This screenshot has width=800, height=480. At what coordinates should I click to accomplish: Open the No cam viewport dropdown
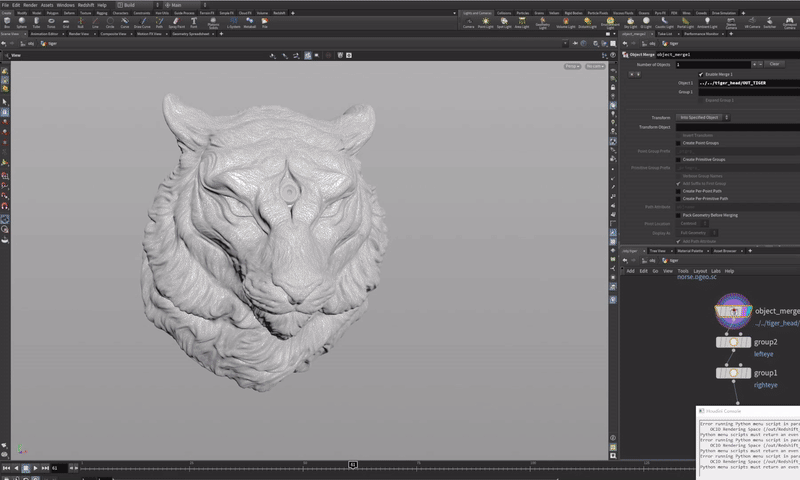pos(595,66)
